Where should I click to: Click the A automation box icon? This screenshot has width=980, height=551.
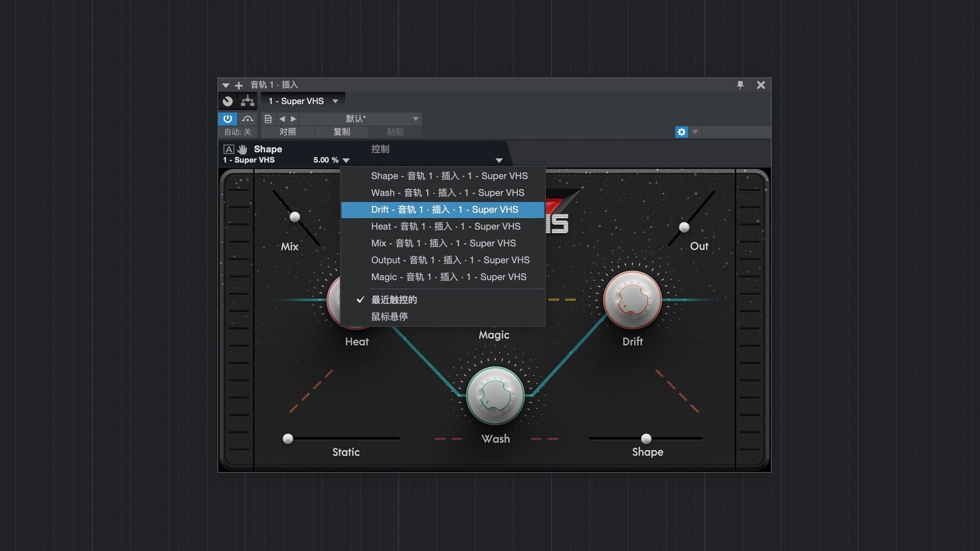pyautogui.click(x=229, y=149)
